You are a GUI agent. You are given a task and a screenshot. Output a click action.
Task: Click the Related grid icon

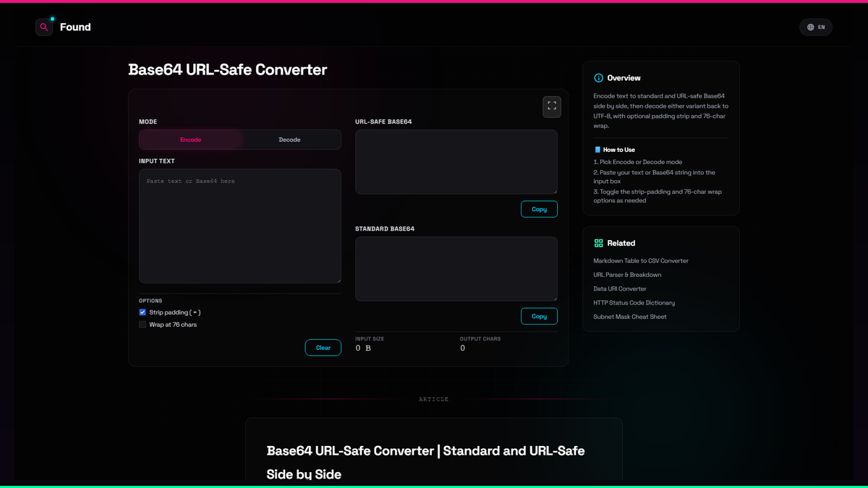point(598,244)
